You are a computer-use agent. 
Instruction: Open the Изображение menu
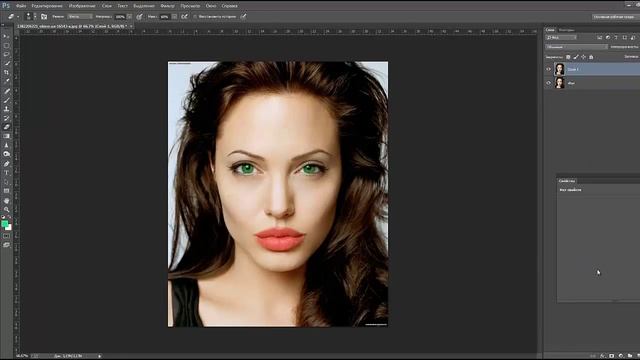[x=82, y=6]
